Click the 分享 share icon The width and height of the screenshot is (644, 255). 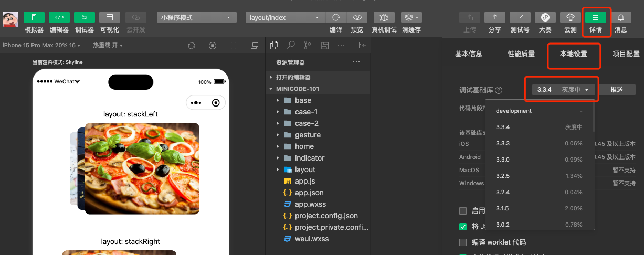coord(495,17)
